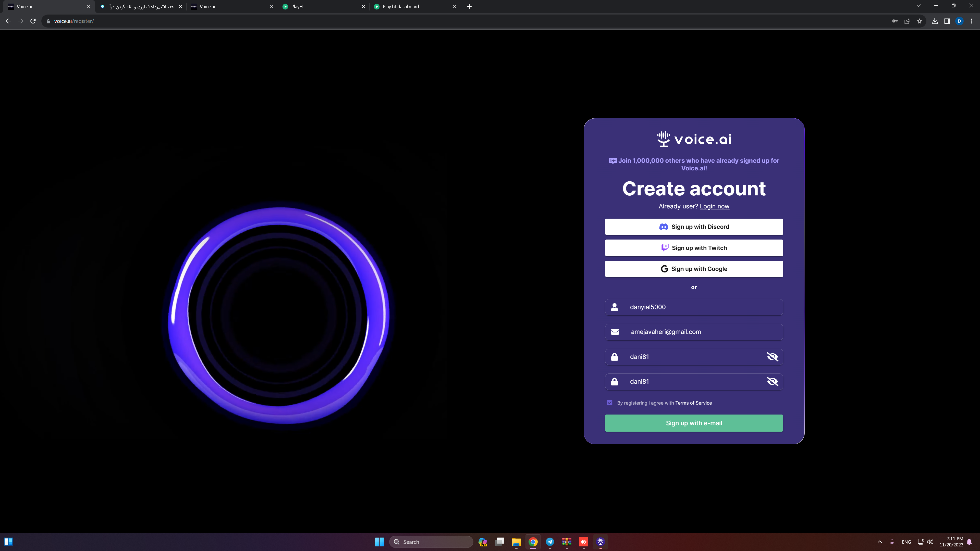Image resolution: width=980 pixels, height=551 pixels.
Task: Go forward in browser history
Action: [20, 21]
